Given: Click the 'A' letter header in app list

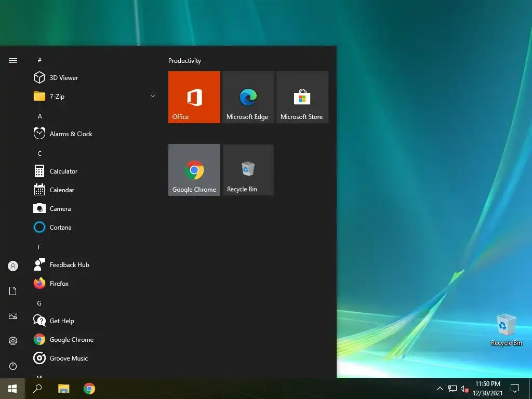Looking at the screenshot, I should point(39,116).
